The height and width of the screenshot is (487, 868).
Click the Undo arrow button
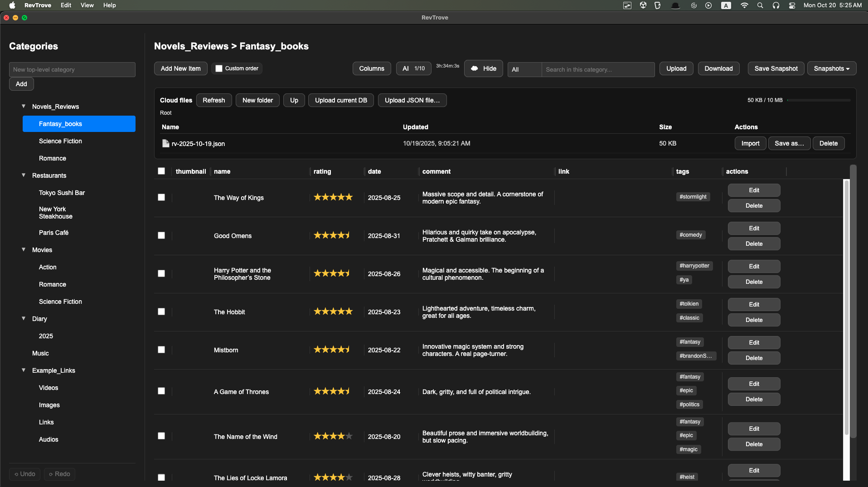(24, 474)
